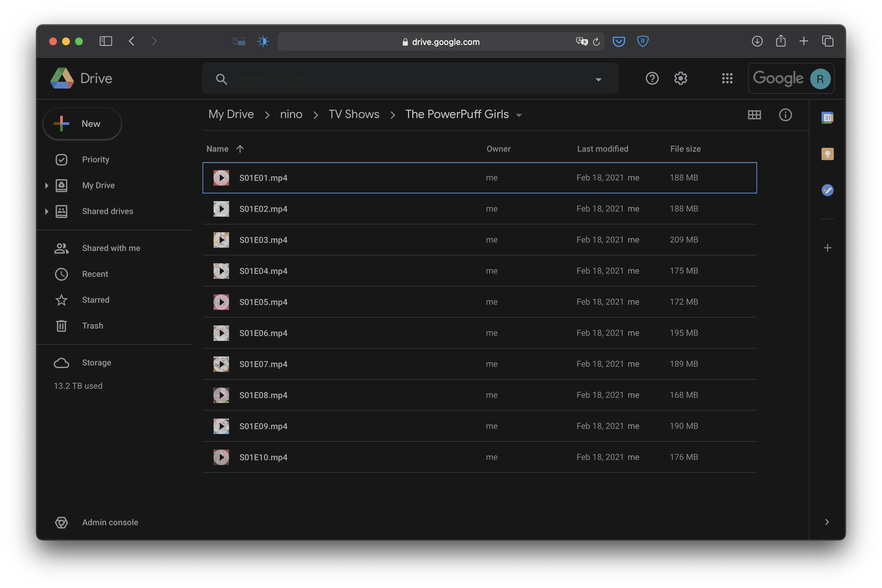
Task: Show file details info icon
Action: click(785, 115)
